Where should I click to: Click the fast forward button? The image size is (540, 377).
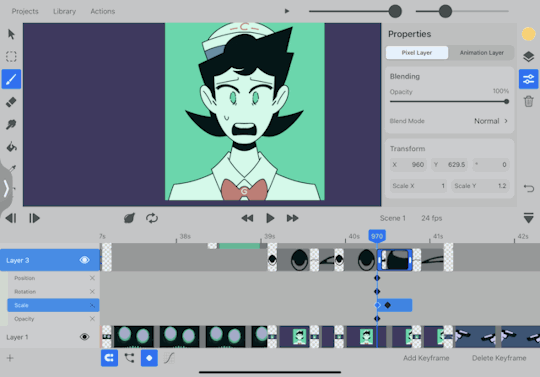[292, 218]
